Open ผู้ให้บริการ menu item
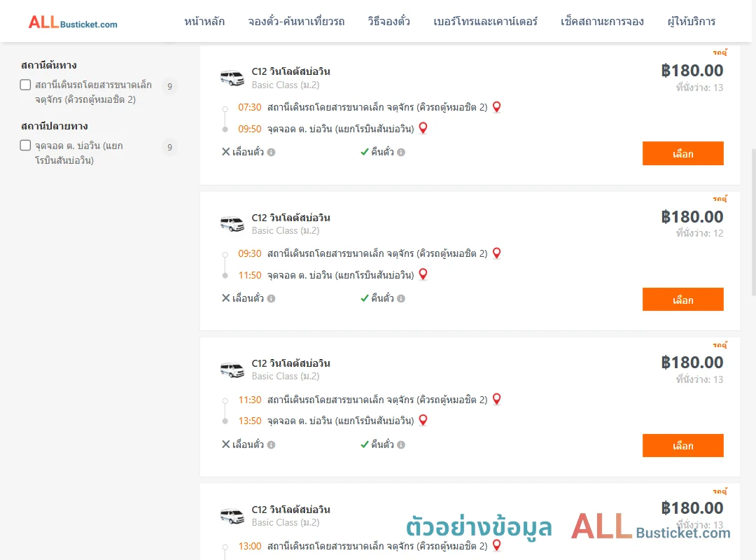This screenshot has height=560, width=756. (x=692, y=22)
